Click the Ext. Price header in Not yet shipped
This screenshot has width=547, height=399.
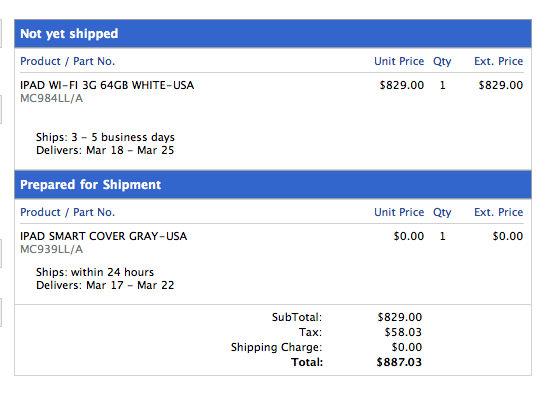coord(499,61)
